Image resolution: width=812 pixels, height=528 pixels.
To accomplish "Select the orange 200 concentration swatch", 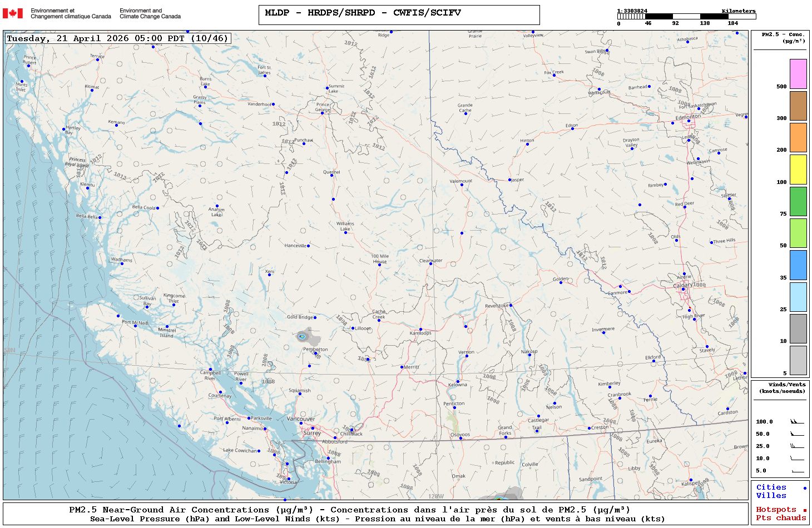I will click(x=798, y=137).
